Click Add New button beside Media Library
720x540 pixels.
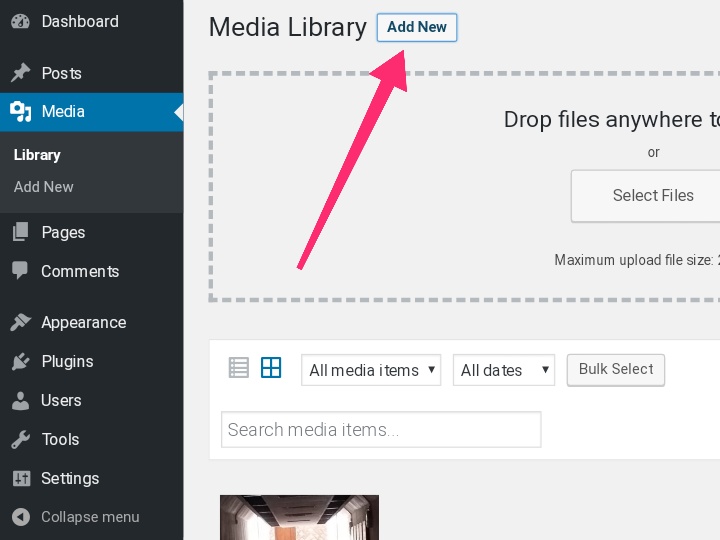(416, 28)
